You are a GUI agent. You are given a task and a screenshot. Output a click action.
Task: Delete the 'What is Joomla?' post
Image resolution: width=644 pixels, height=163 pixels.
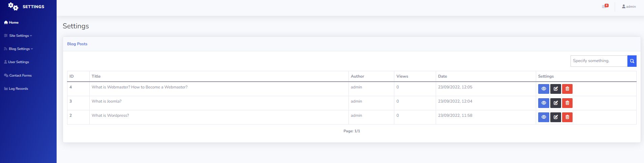click(x=567, y=103)
